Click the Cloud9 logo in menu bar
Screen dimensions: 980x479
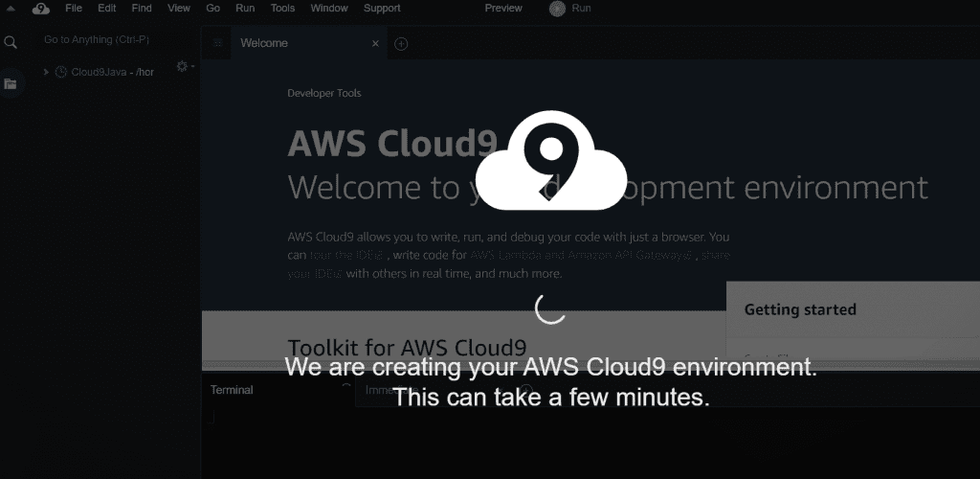click(x=40, y=9)
